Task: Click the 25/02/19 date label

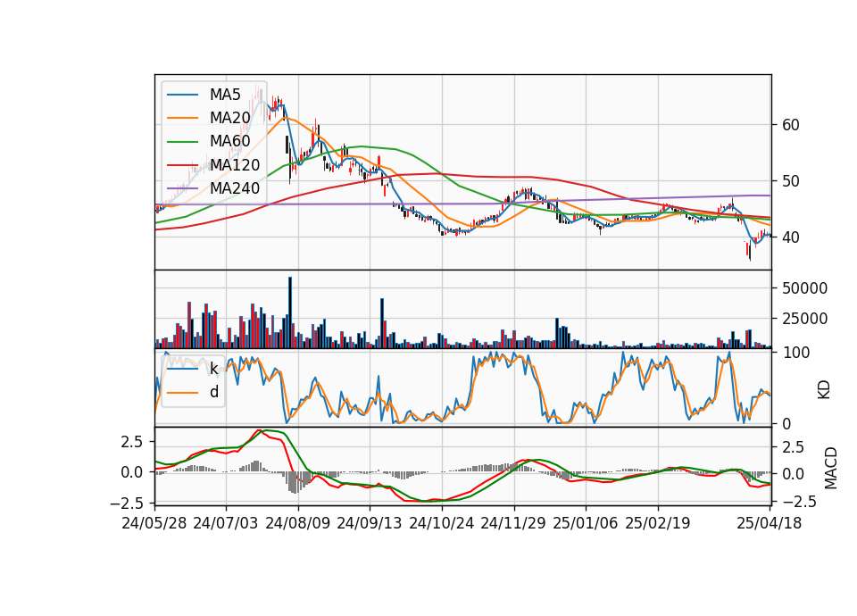Action: (658, 523)
